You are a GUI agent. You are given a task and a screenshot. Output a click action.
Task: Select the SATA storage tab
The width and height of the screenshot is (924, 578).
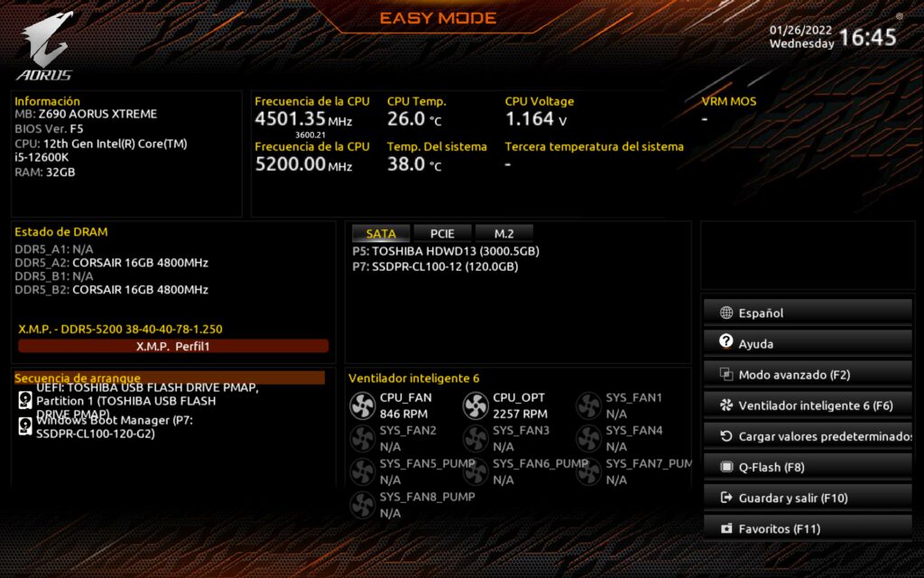tap(381, 234)
